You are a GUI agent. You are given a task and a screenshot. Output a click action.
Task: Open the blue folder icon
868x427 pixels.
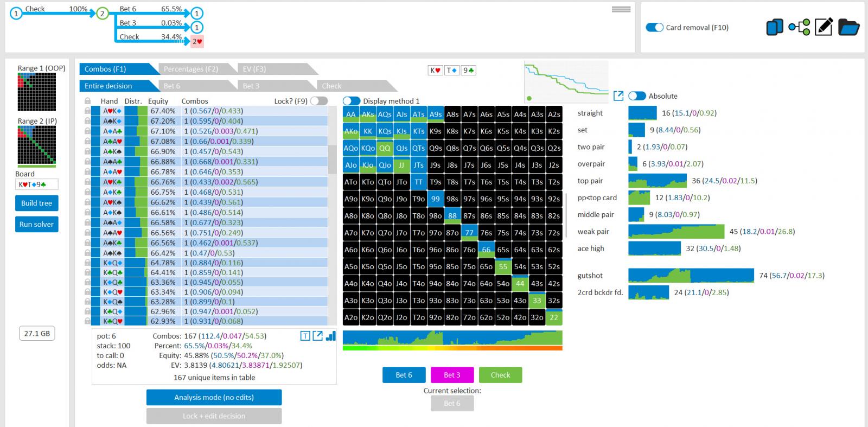tap(848, 27)
